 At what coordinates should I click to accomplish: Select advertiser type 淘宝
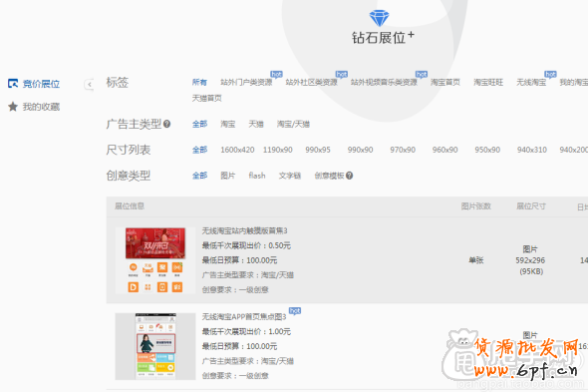point(227,124)
